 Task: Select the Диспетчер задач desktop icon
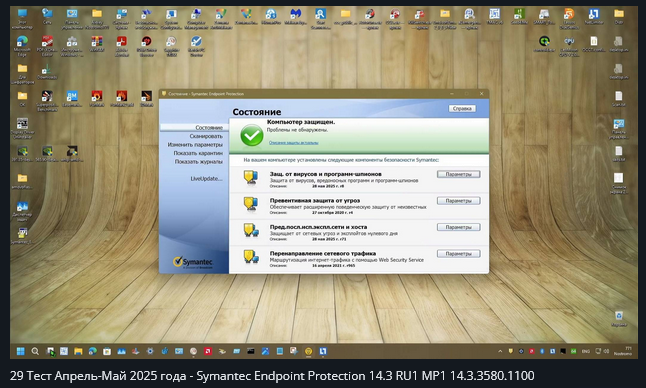coord(22,211)
